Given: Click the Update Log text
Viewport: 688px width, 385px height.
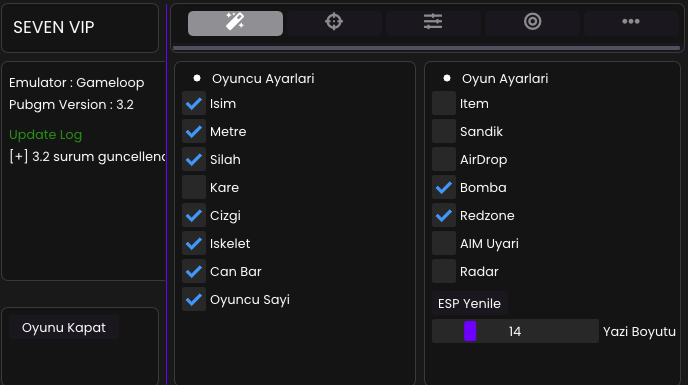Looking at the screenshot, I should [46, 135].
